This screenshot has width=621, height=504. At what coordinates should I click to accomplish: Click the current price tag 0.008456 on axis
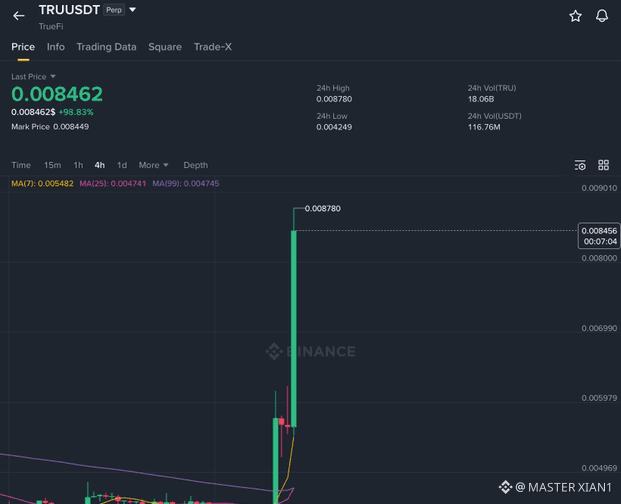599,236
